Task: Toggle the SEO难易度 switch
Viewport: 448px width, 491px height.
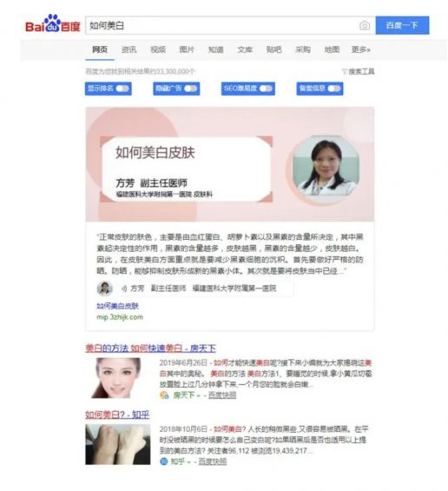Action: tap(266, 89)
